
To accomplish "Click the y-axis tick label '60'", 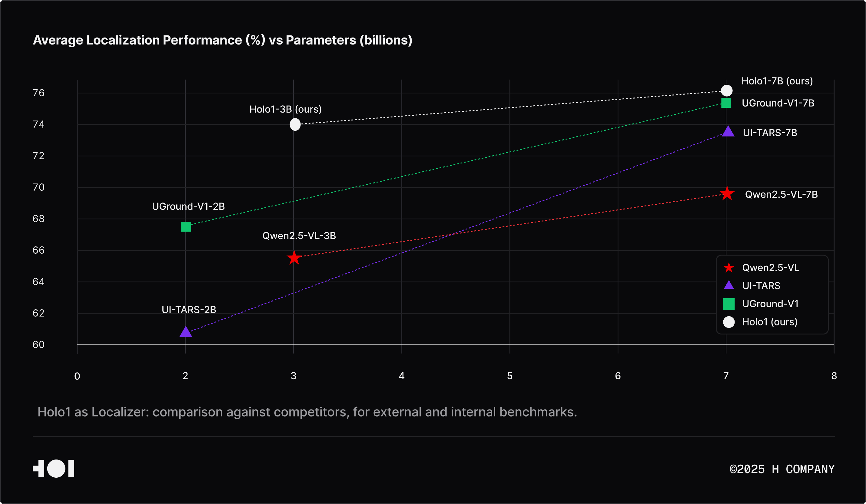I will tap(38, 345).
